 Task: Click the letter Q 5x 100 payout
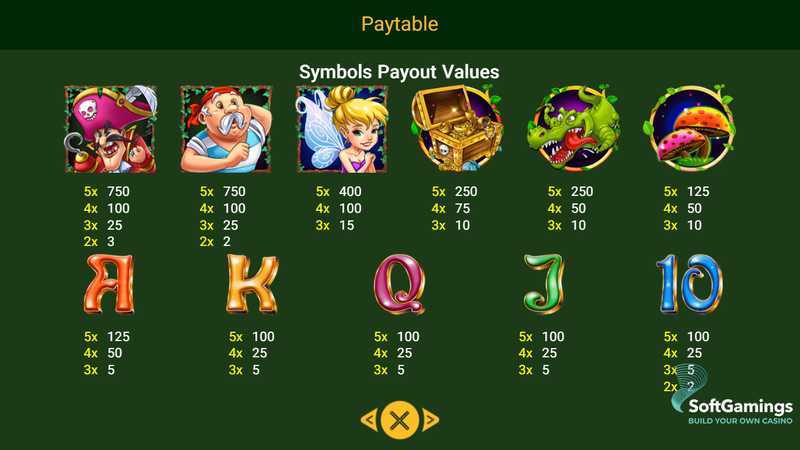tap(397, 336)
